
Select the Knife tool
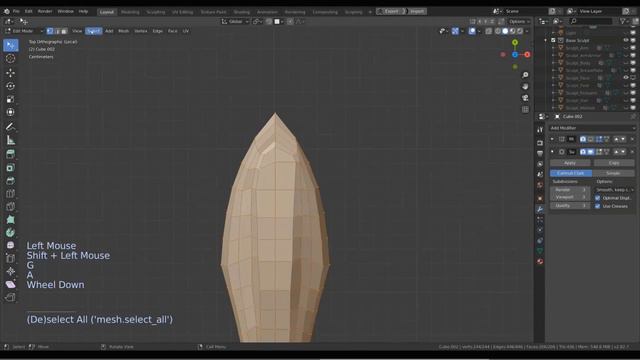pyautogui.click(x=11, y=207)
